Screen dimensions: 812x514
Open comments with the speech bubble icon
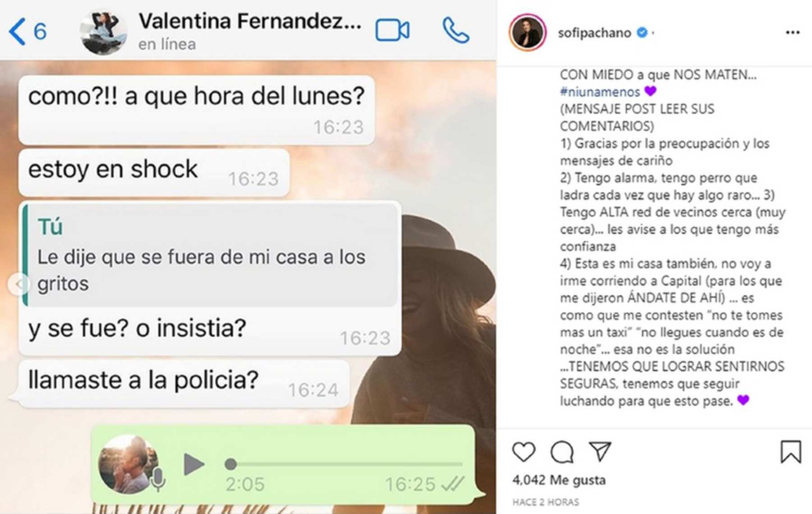[x=562, y=451]
